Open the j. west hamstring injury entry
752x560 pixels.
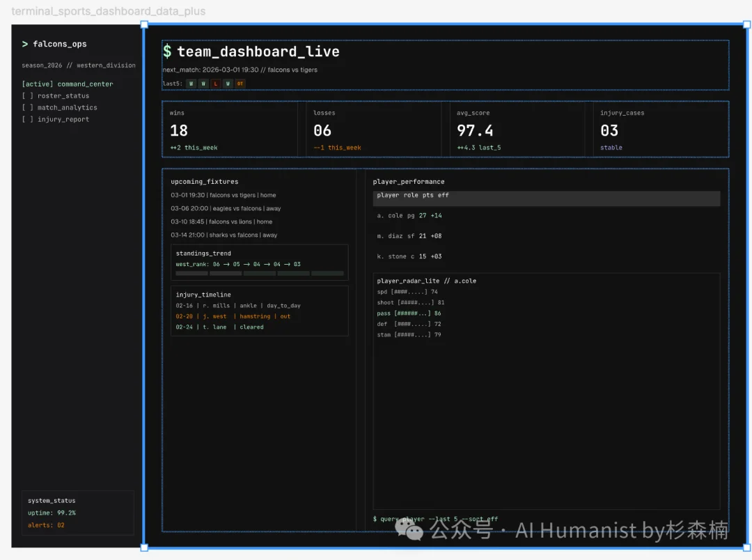click(x=233, y=316)
